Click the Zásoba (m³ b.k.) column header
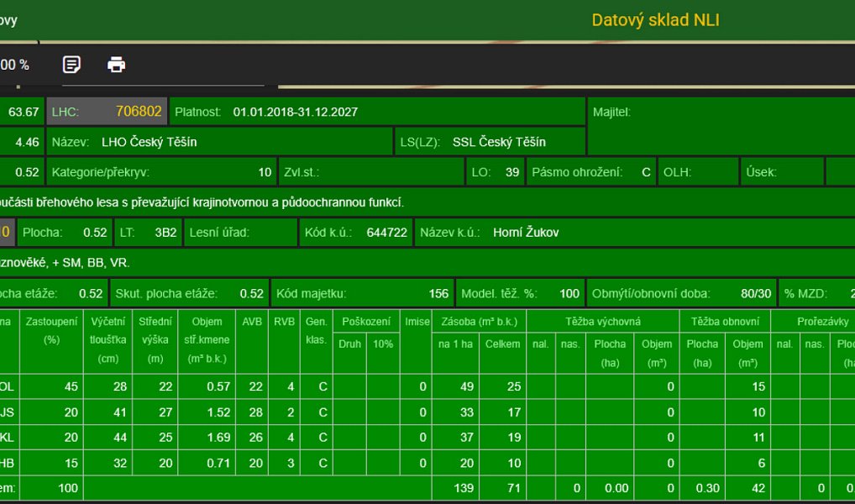 (480, 322)
